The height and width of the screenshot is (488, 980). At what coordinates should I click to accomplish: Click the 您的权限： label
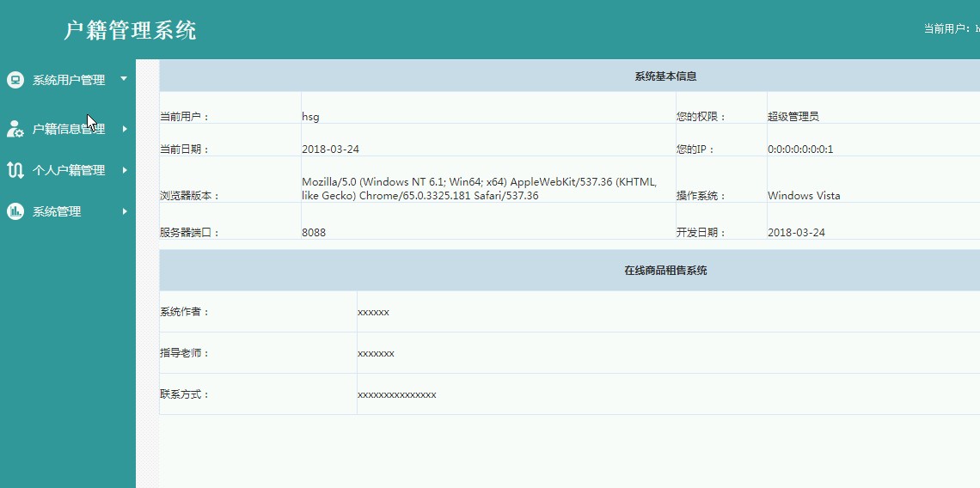point(701,116)
